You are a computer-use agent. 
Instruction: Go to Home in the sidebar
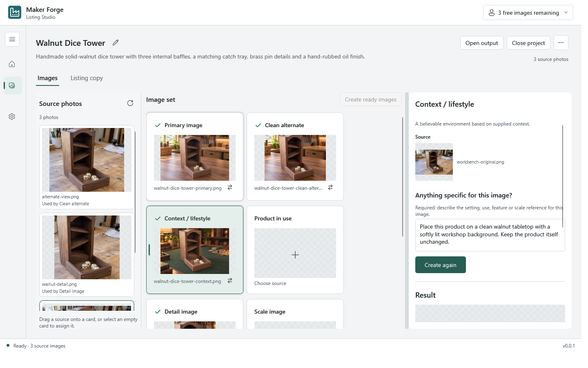(x=12, y=64)
